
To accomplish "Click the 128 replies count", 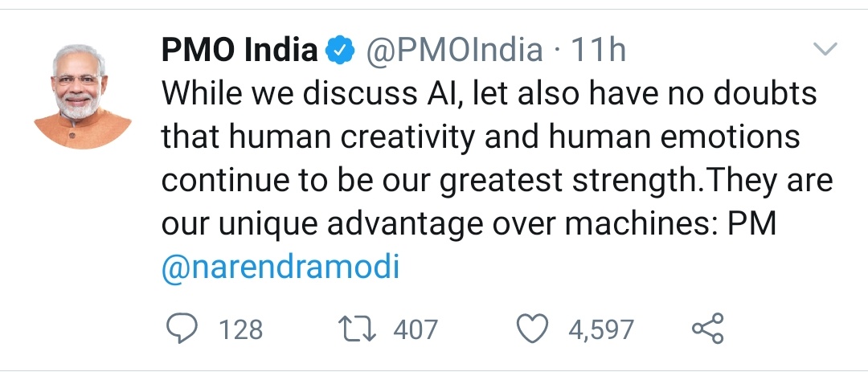I will (240, 329).
